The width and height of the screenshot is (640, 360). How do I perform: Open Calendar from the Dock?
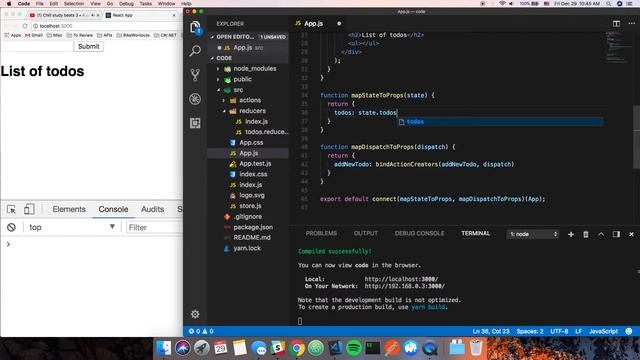click(x=220, y=348)
